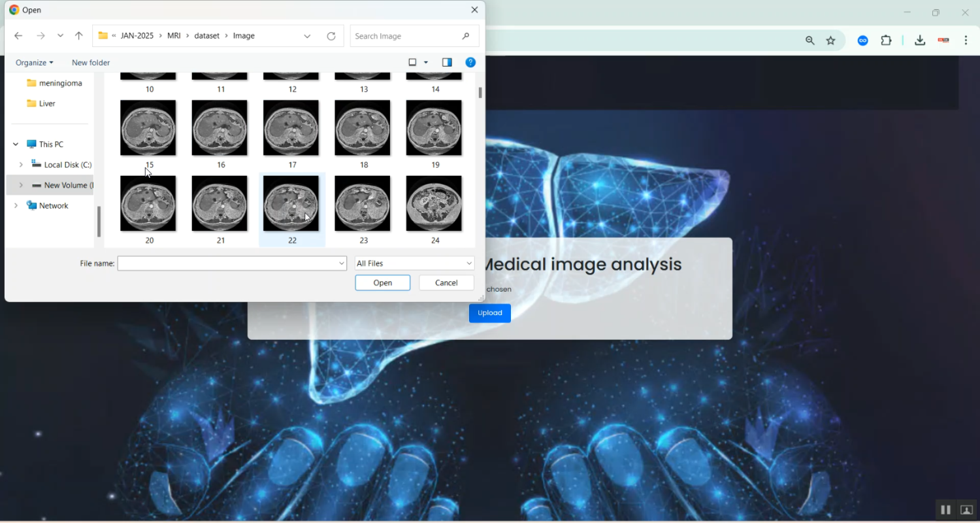Pause the screen recording
Image resolution: width=980 pixels, height=523 pixels.
tap(945, 510)
